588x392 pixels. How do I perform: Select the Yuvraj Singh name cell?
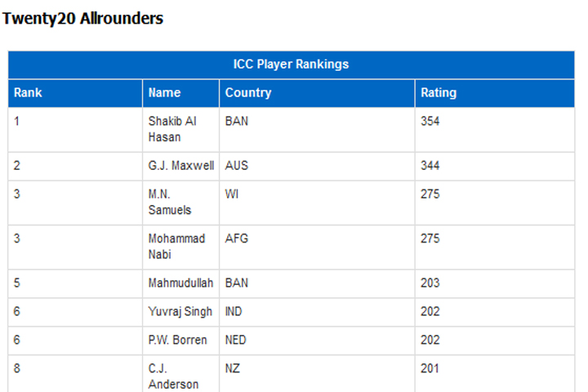coord(180,312)
